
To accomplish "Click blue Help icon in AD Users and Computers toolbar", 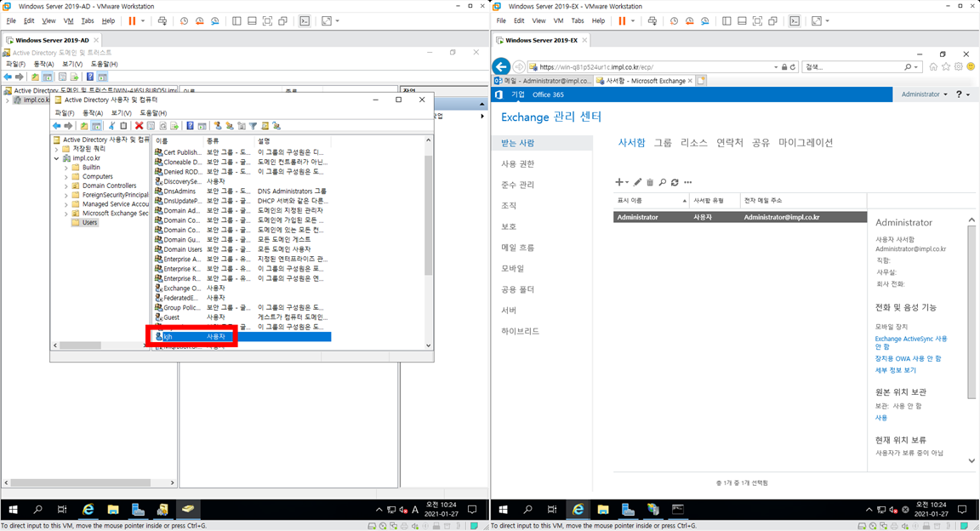I will [190, 126].
